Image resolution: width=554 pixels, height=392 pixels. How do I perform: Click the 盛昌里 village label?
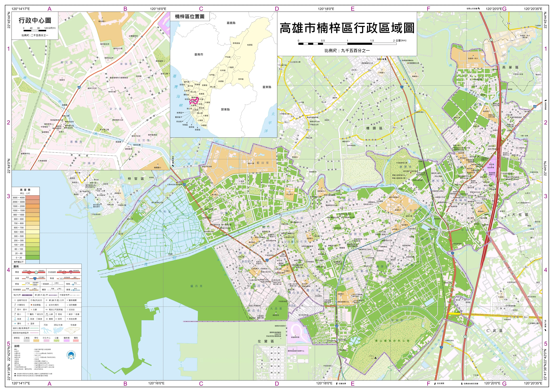(196, 286)
